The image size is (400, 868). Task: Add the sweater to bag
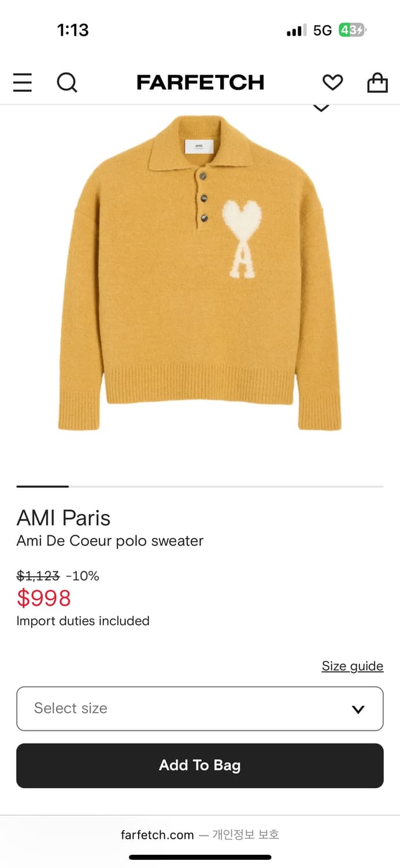click(x=200, y=766)
